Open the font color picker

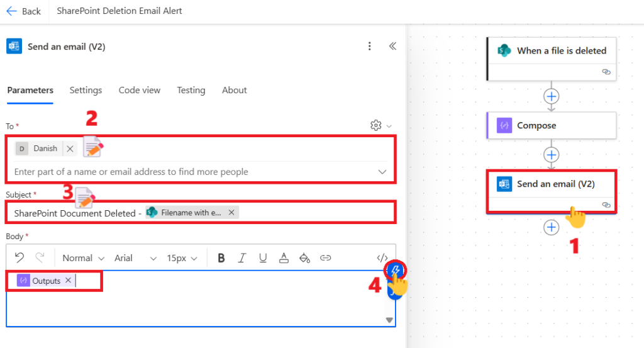(284, 257)
